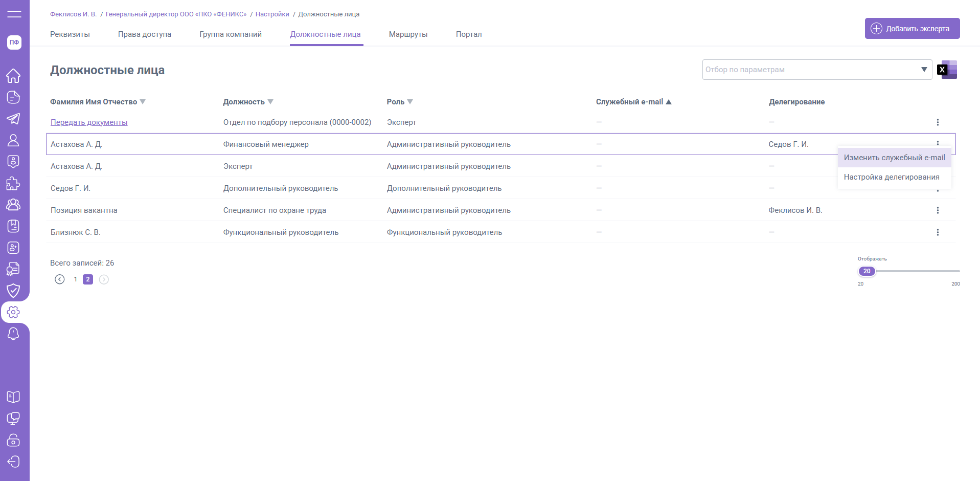Switch to Портал tab

pyautogui.click(x=469, y=34)
